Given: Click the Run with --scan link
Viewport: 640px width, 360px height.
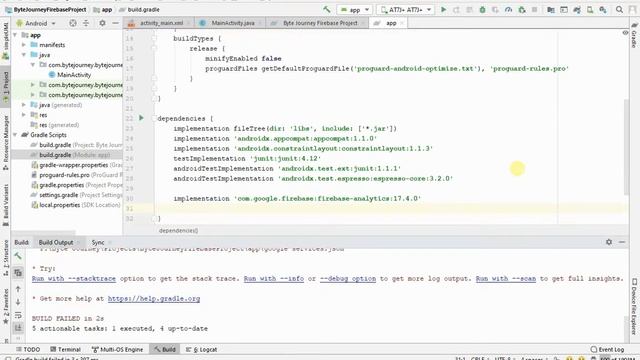Looking at the screenshot, I should tap(506, 279).
